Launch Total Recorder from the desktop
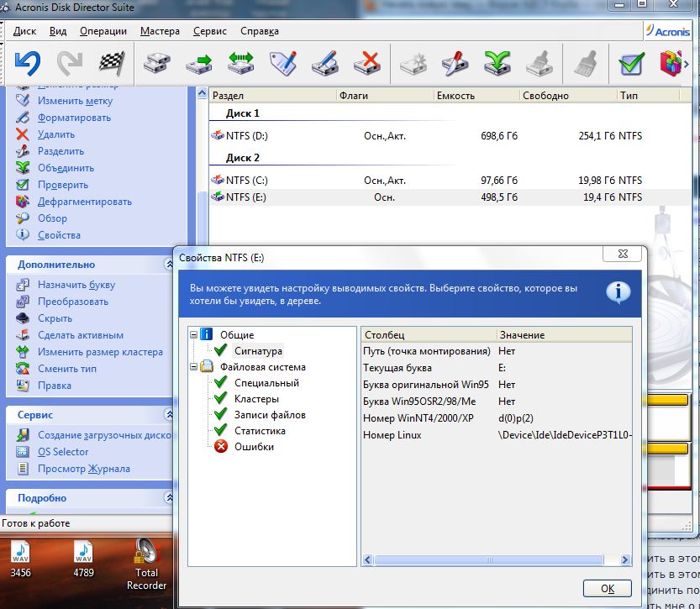Image resolution: width=700 pixels, height=609 pixels. (146, 564)
